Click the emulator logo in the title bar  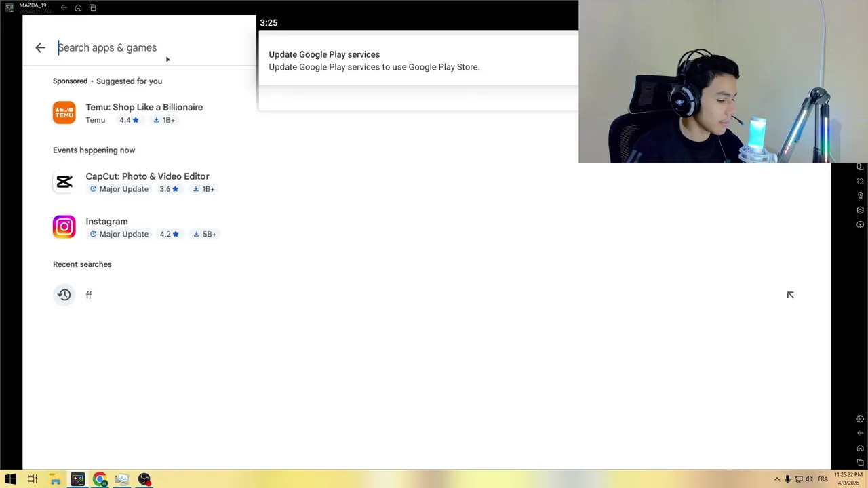9,7
